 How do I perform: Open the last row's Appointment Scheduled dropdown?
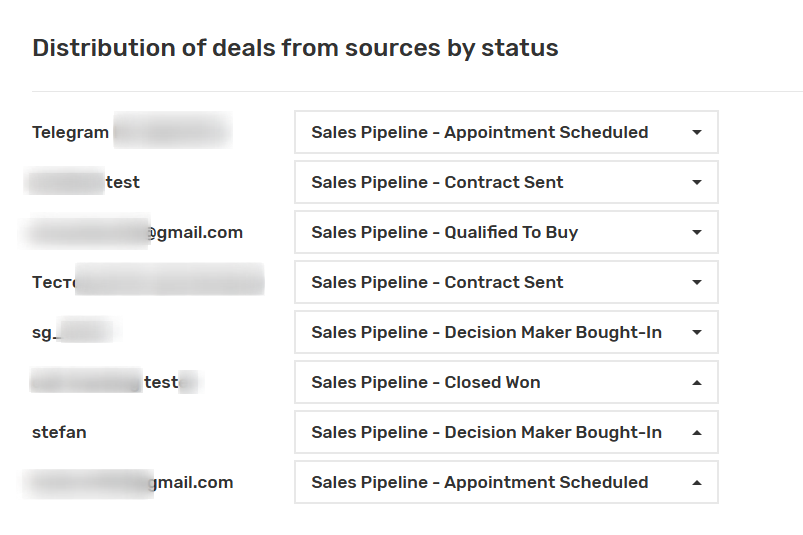point(480,482)
